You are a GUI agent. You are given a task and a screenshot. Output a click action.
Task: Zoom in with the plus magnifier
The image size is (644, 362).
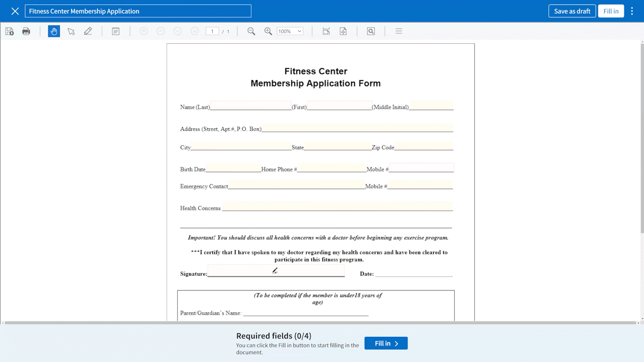coord(268,31)
